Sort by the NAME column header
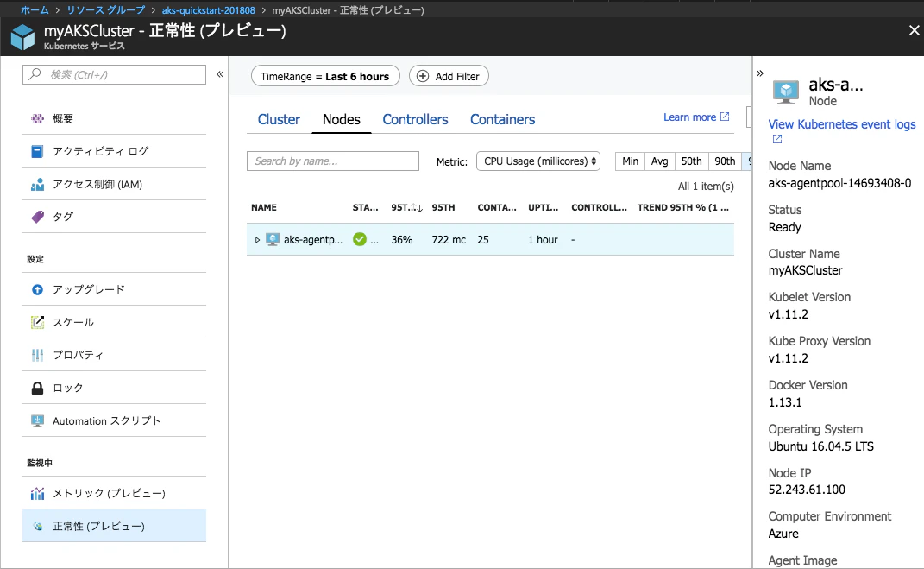924x569 pixels. tap(264, 207)
